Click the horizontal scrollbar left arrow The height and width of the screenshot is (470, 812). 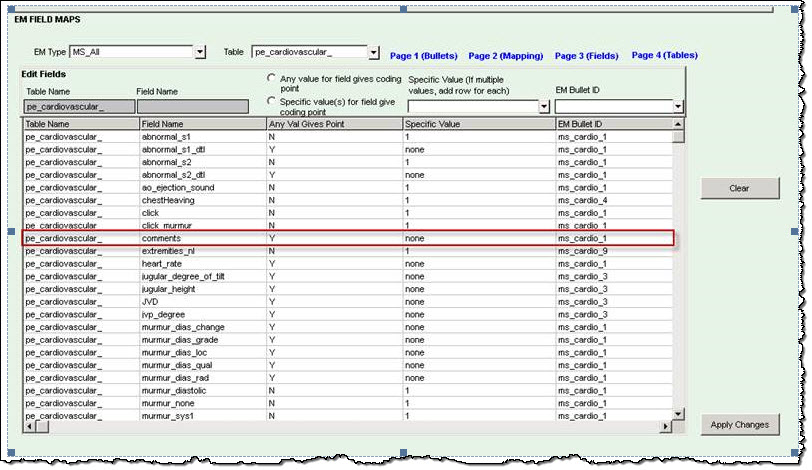[x=29, y=427]
